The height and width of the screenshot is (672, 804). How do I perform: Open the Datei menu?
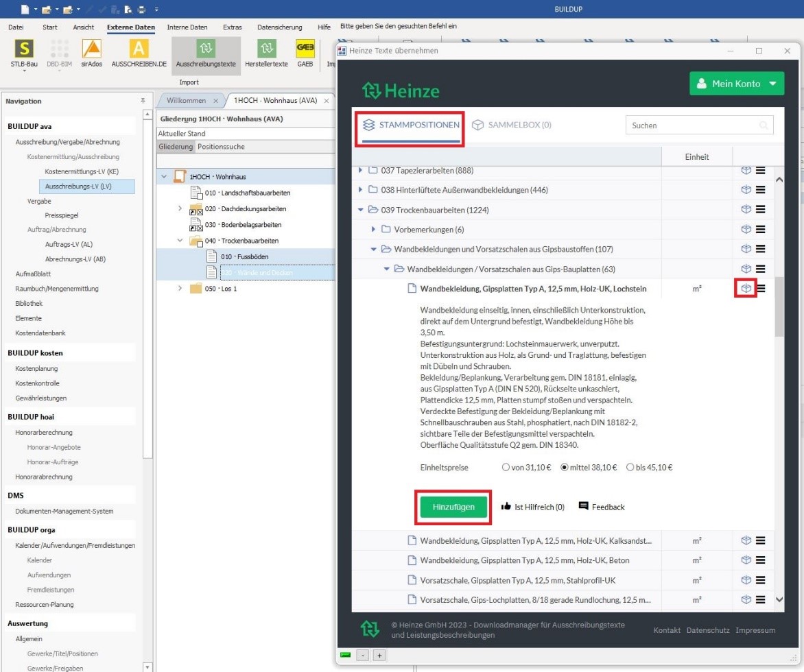(16, 27)
